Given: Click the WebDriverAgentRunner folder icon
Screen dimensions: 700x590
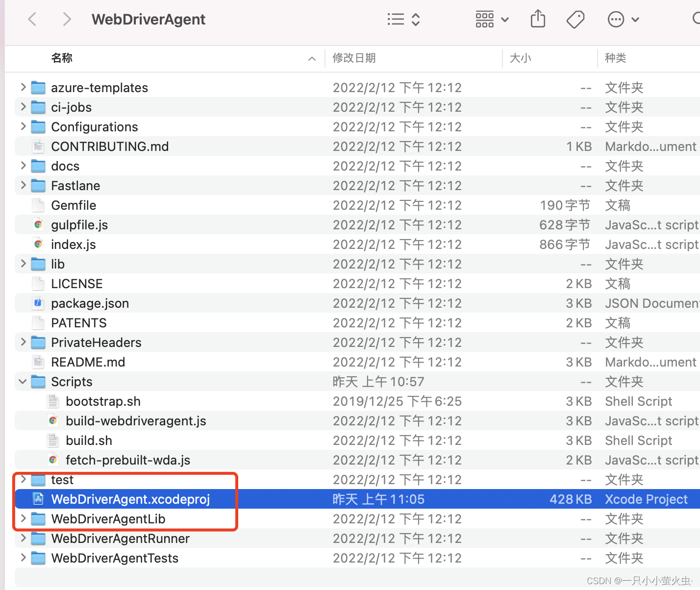Looking at the screenshot, I should coord(38,539).
